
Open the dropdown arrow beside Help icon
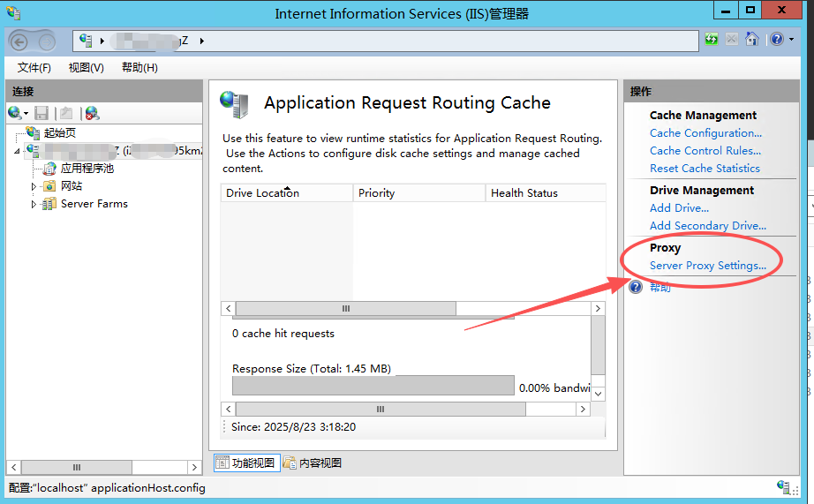tap(791, 40)
